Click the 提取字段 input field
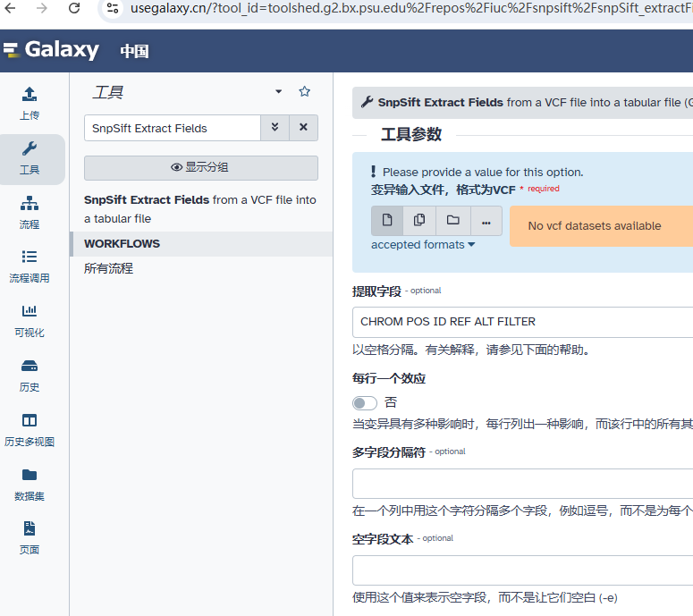This screenshot has height=616, width=693. point(522,322)
